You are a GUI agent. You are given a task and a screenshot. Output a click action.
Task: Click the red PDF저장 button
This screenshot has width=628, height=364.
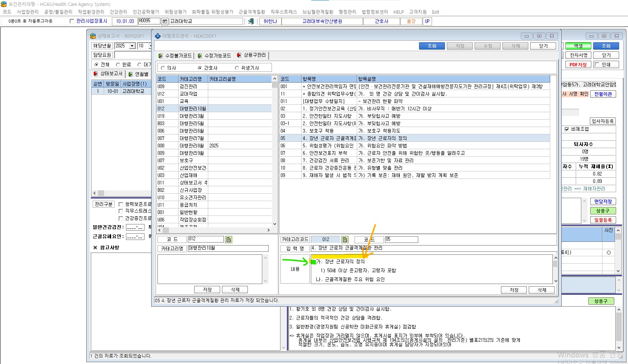pos(578,64)
